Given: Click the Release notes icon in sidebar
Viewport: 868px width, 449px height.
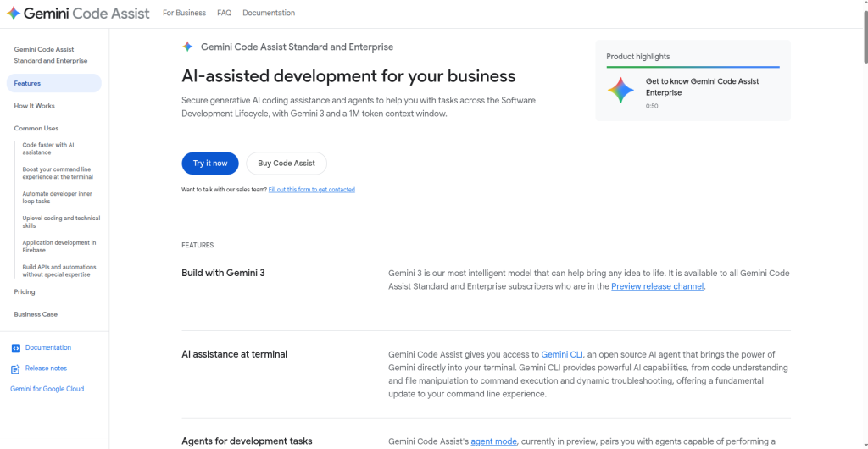Looking at the screenshot, I should pos(15,369).
